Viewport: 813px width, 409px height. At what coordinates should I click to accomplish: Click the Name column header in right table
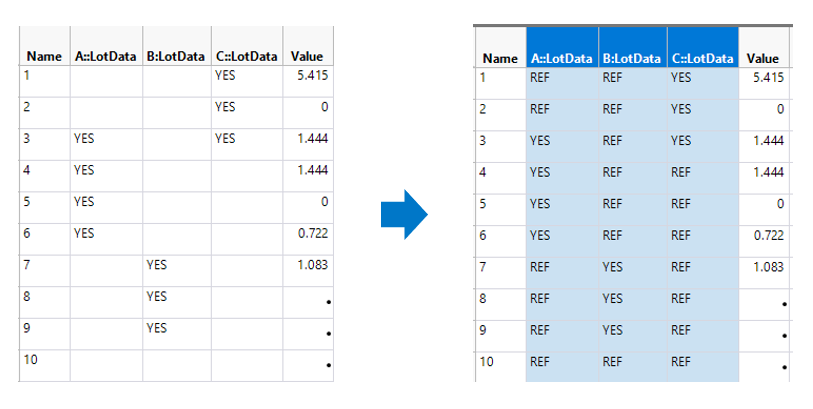click(x=500, y=59)
